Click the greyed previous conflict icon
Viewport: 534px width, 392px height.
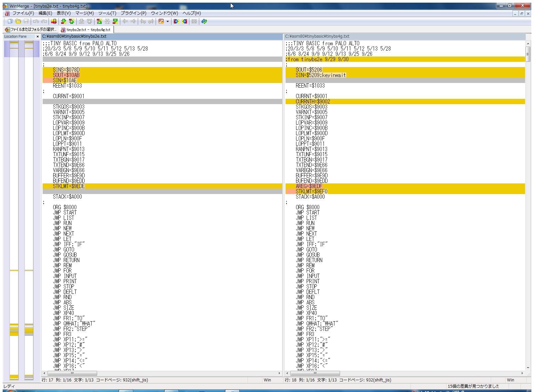(90, 21)
